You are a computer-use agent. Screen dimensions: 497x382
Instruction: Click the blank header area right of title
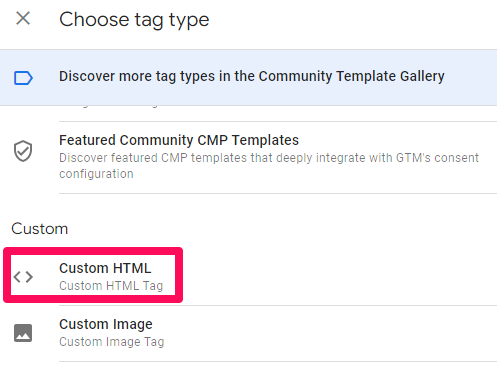pyautogui.click(x=353, y=20)
